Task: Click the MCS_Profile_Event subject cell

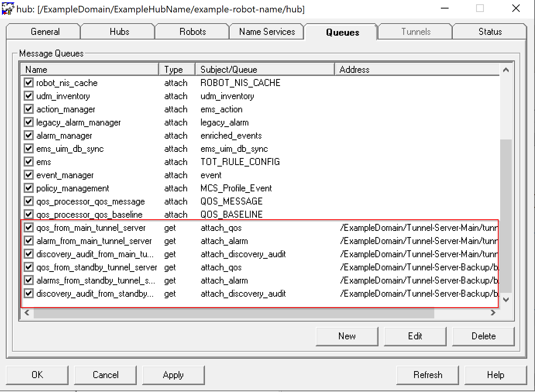Action: pos(236,188)
